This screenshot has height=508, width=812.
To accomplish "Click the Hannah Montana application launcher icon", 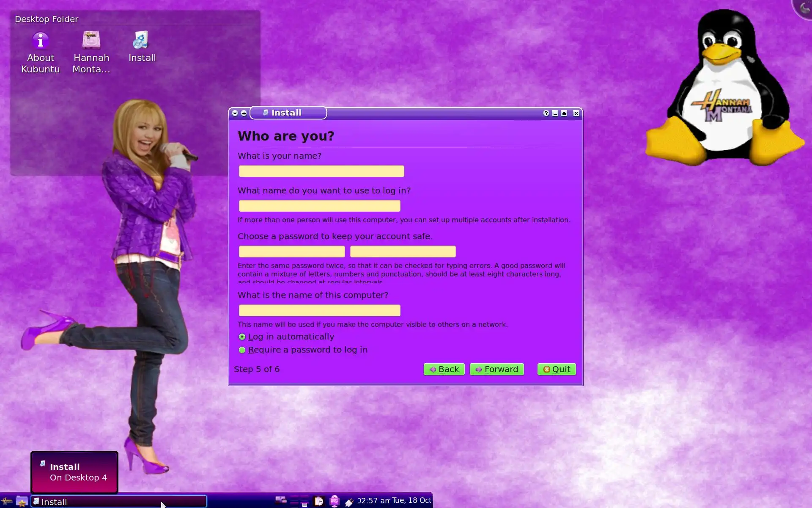I will 6,502.
